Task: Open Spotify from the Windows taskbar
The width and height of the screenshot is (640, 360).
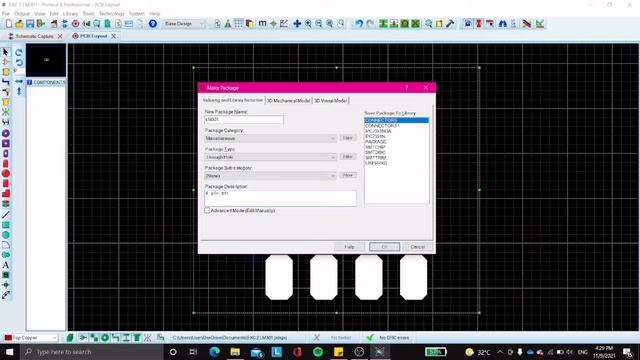Action: coord(318,351)
